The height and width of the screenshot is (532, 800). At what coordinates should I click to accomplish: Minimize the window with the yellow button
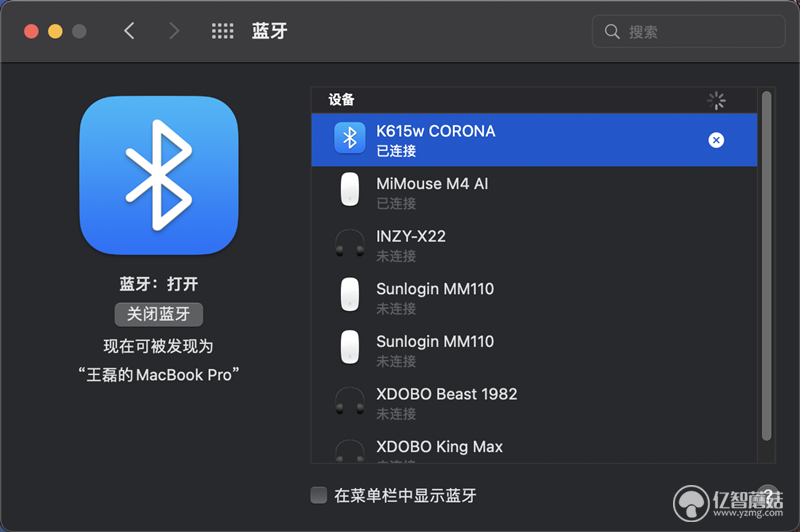coord(55,32)
